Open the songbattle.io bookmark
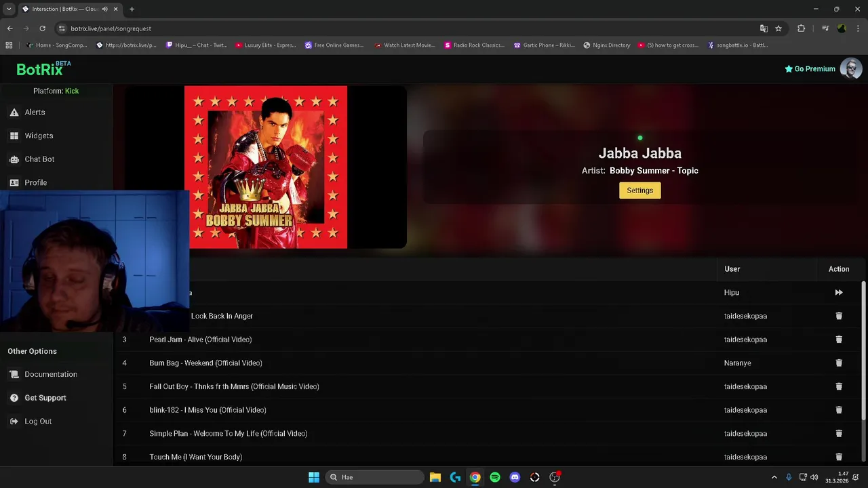 (738, 45)
